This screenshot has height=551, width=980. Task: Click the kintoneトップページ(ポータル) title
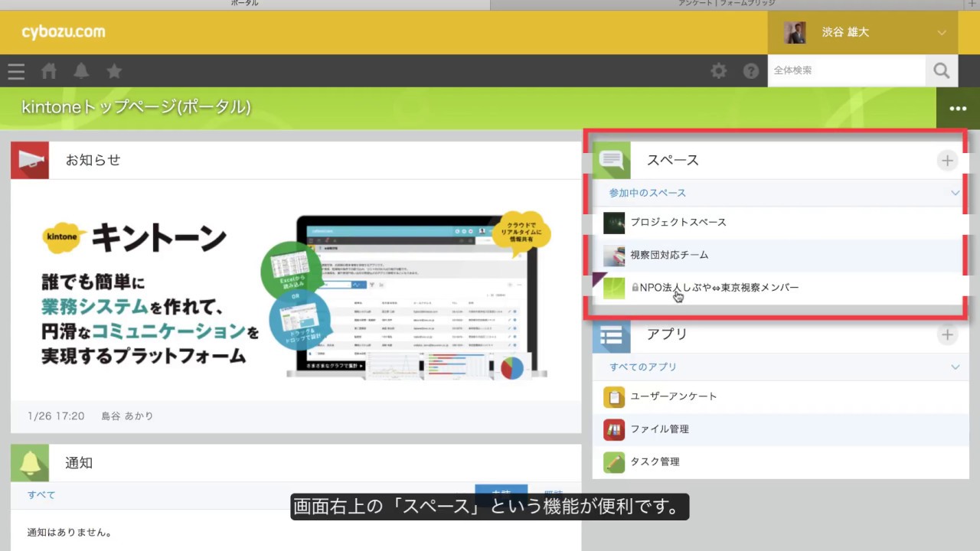click(136, 108)
